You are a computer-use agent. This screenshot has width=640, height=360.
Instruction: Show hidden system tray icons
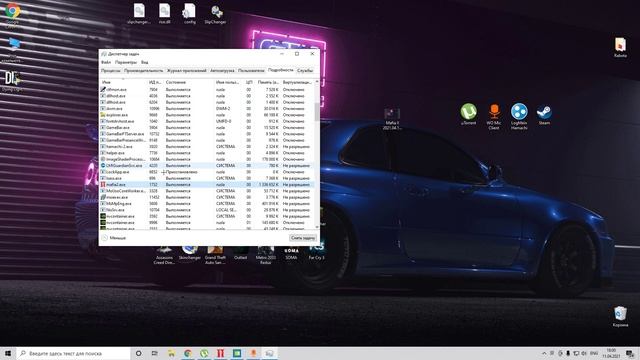[544, 353]
